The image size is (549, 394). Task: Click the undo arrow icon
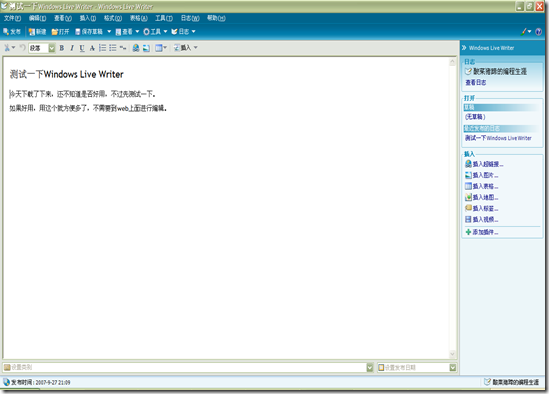22,48
